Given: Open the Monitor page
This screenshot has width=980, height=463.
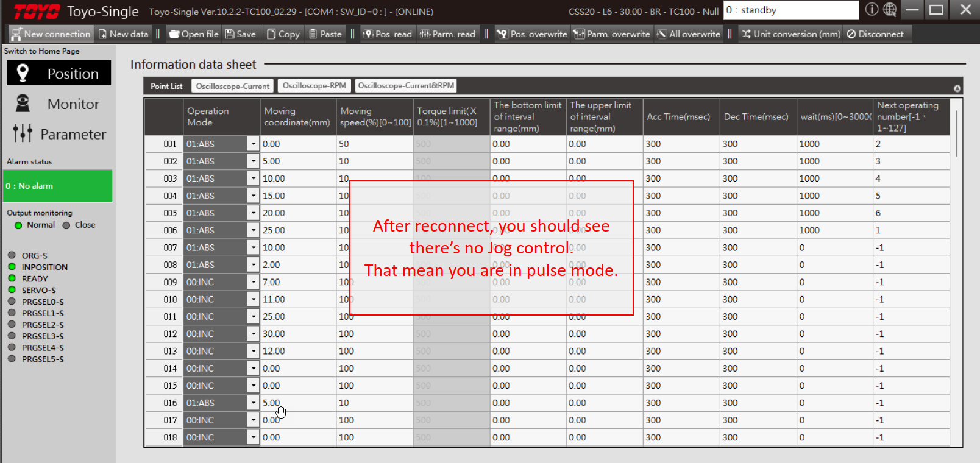Looking at the screenshot, I should click(x=59, y=104).
